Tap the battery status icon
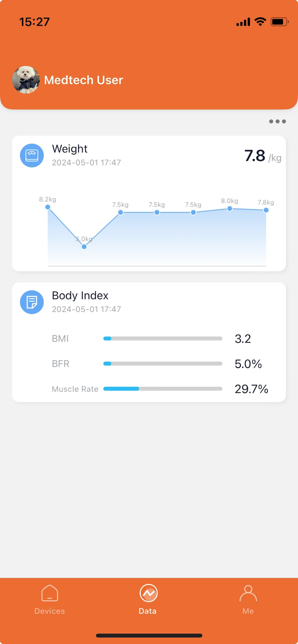298x644 pixels. pos(279,21)
